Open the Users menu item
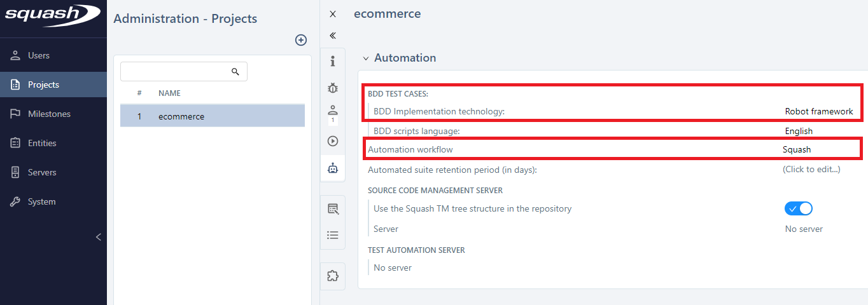 [38, 55]
